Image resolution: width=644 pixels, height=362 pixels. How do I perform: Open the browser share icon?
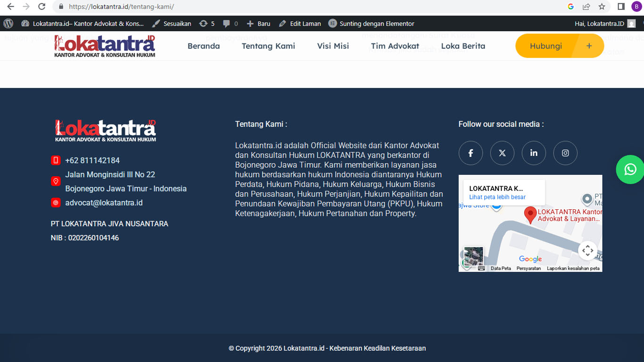point(586,7)
